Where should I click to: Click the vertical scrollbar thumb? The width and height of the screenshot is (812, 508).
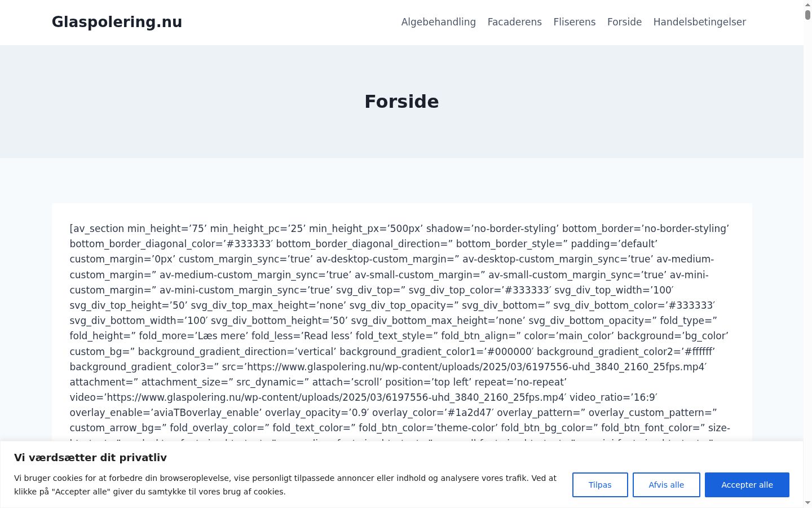(807, 15)
